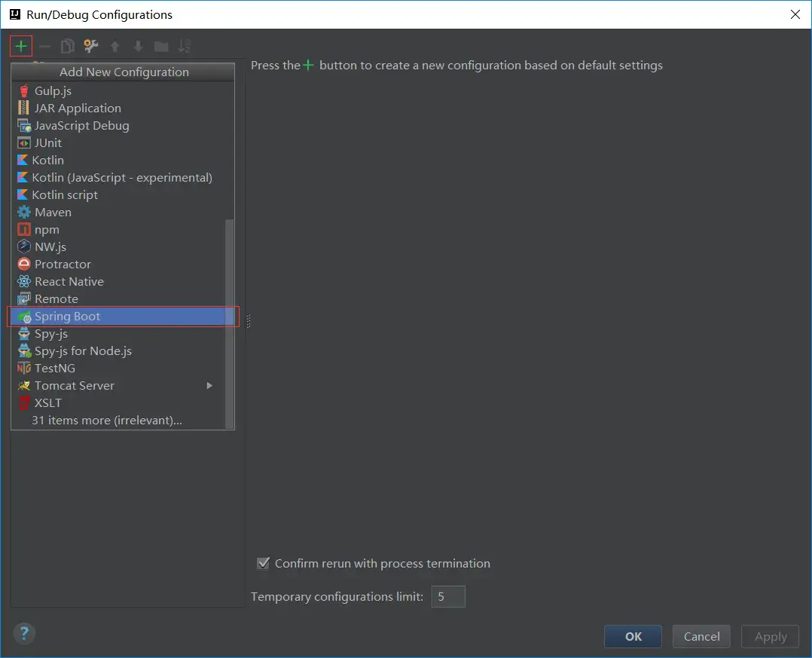Click the Temporary configurations limit field
Screen dimensions: 812x658
click(448, 597)
